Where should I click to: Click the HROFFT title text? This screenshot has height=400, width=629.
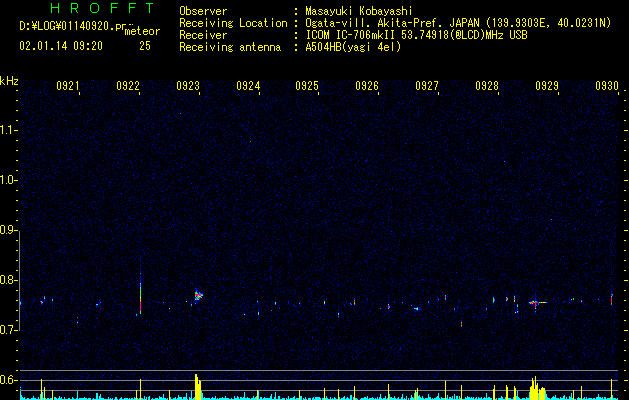pyautogui.click(x=102, y=8)
